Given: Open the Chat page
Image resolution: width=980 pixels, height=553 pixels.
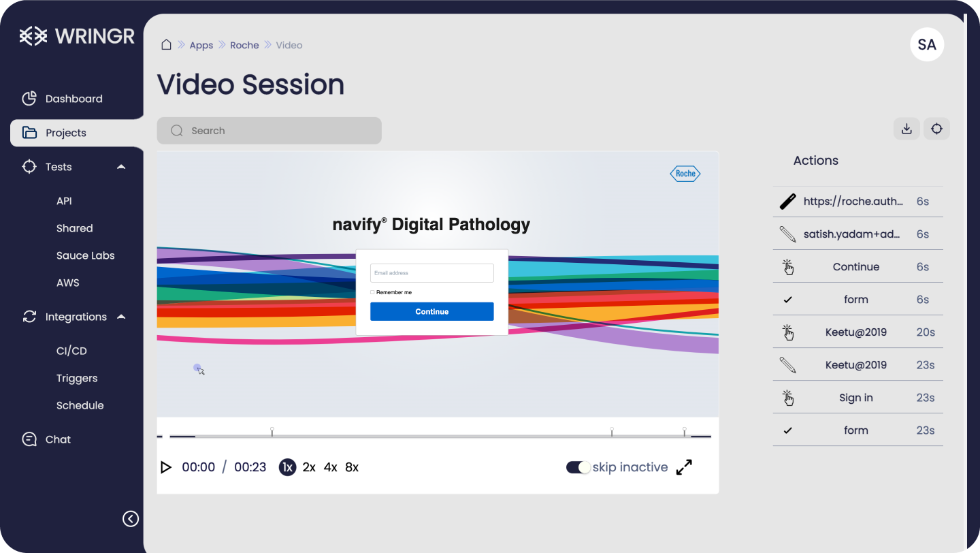Looking at the screenshot, I should pyautogui.click(x=58, y=439).
